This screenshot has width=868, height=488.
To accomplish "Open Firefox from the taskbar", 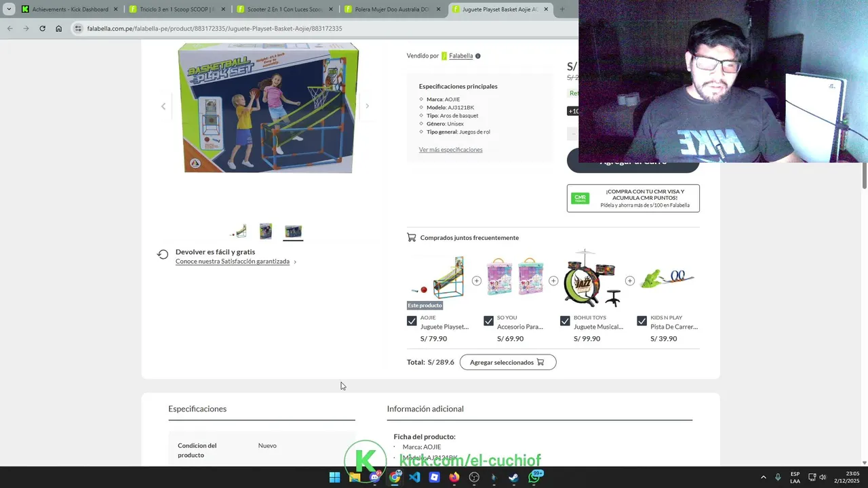I will pos(454,477).
